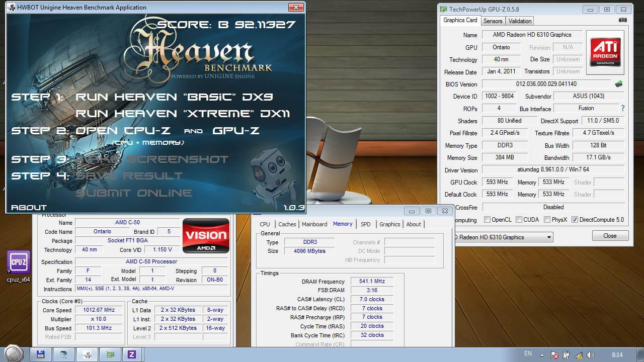The width and height of the screenshot is (644, 362).
Task: Click Take Screenshot in step 3
Action: tap(152, 159)
